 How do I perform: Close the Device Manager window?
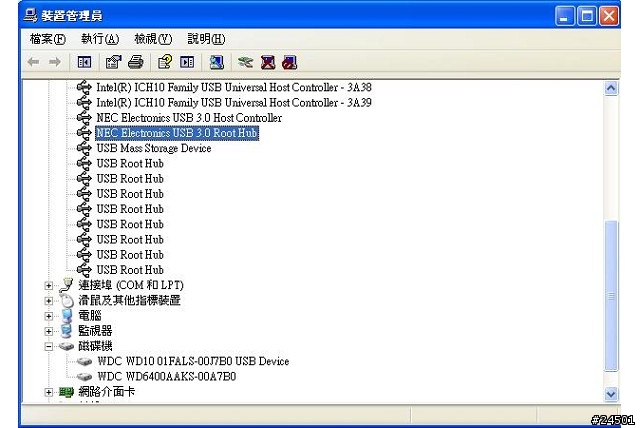point(609,16)
